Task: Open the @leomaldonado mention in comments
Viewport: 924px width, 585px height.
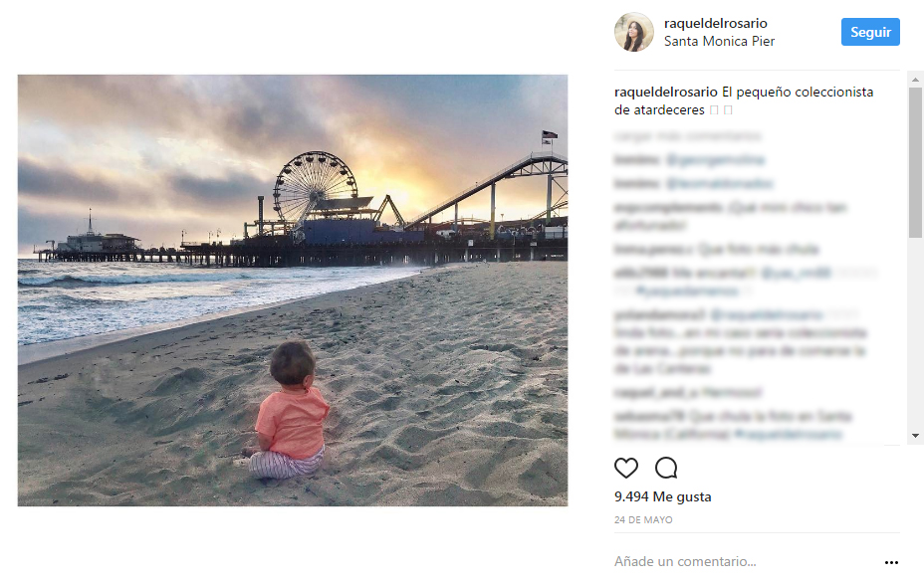Action: pyautogui.click(x=719, y=184)
